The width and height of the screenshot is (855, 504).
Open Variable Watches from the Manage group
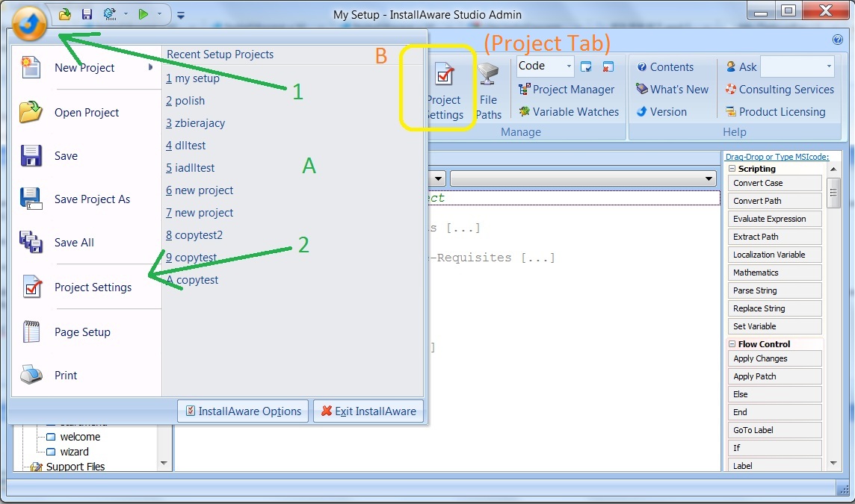tap(569, 112)
